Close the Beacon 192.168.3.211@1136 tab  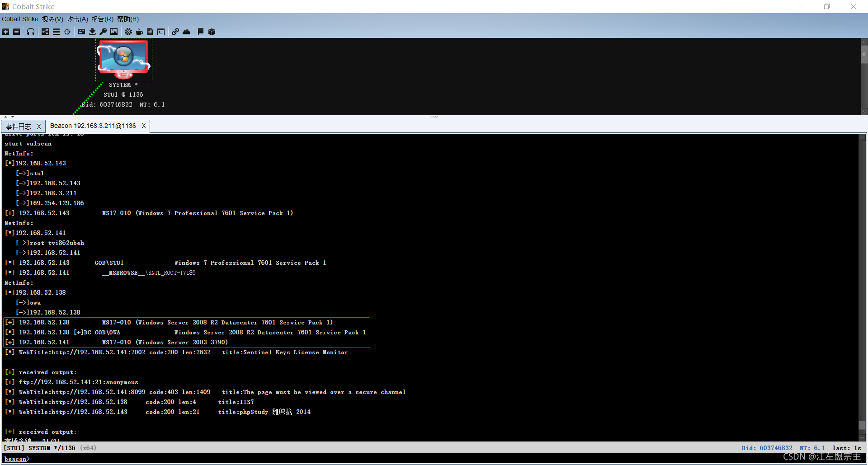click(144, 126)
